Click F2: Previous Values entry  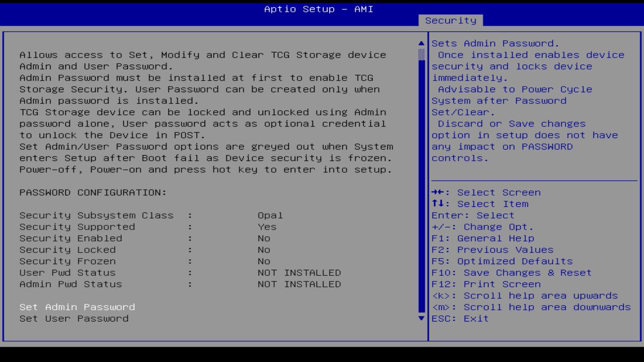tap(492, 249)
